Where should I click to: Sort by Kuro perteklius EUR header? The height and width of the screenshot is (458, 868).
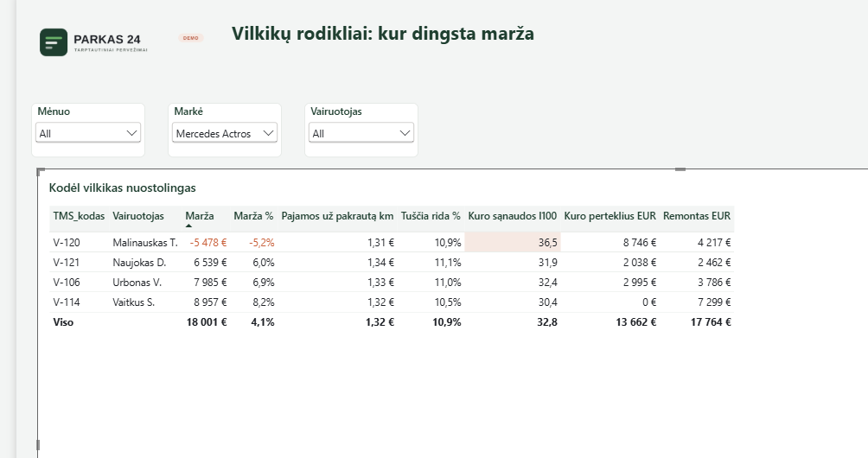coord(610,216)
